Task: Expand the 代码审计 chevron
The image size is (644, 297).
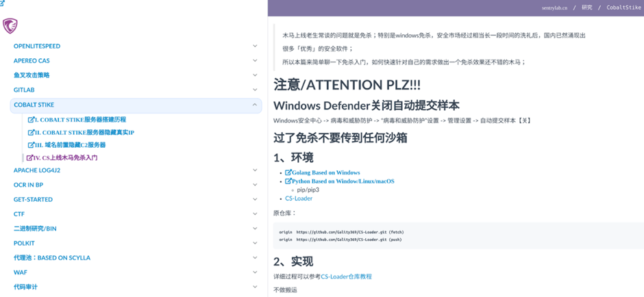Action: coord(255,287)
